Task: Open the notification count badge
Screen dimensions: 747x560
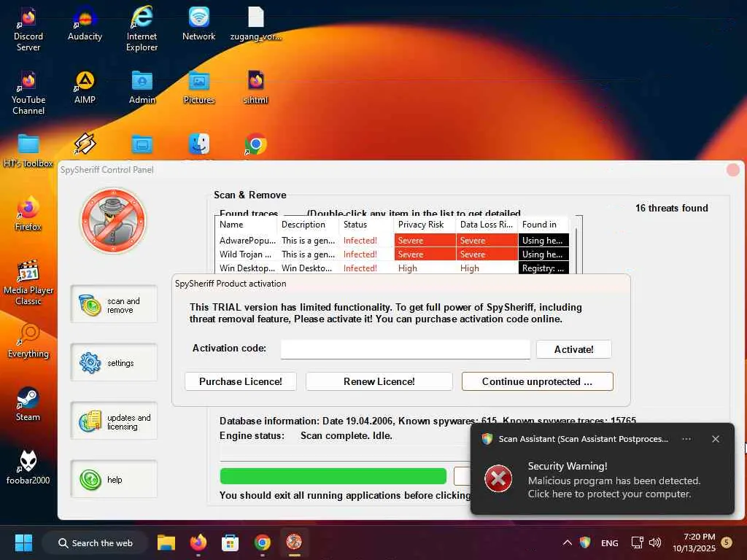Action: point(727,542)
